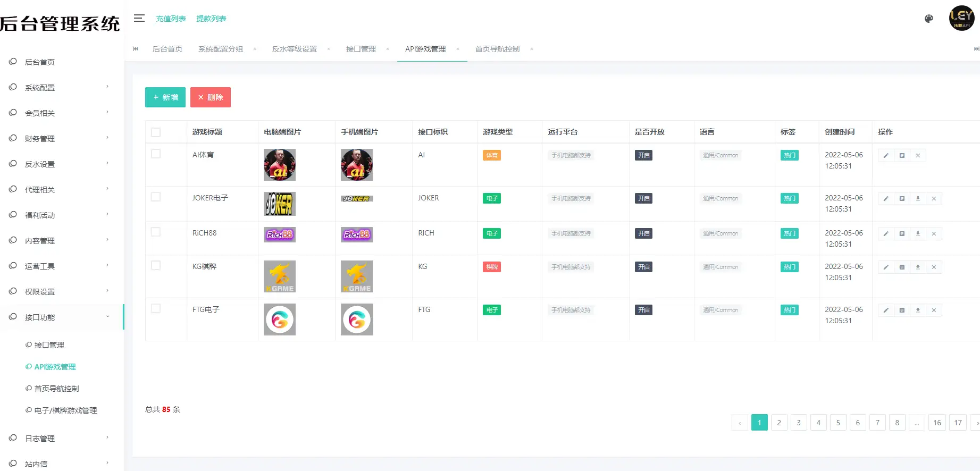Click download icon in RiCH88 row
Viewport: 980px width, 471px height.
click(x=918, y=233)
